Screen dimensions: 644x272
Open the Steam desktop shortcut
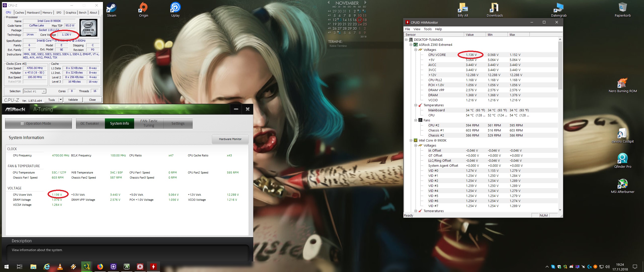pos(111,8)
